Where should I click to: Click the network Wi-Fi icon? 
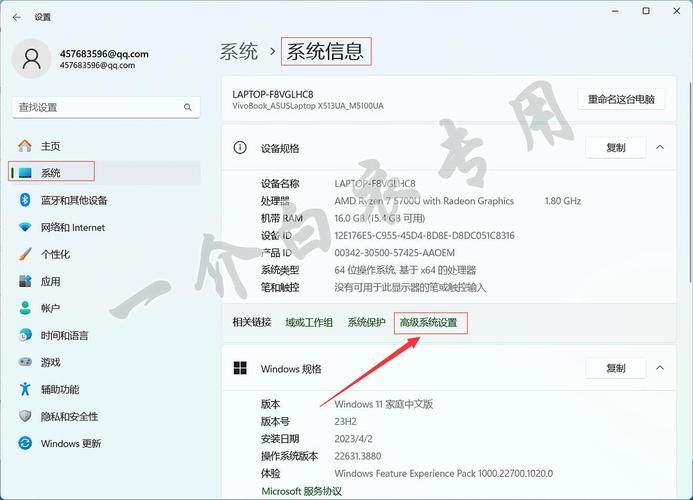(25, 227)
